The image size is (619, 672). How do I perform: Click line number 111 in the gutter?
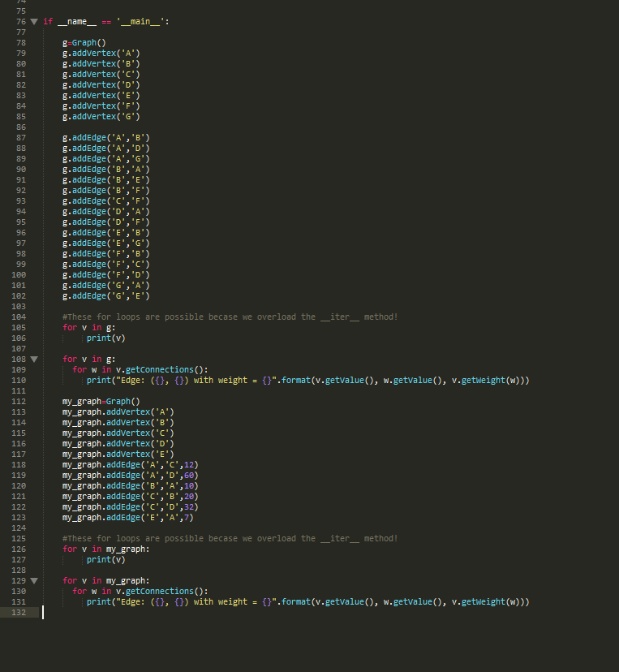click(19, 391)
